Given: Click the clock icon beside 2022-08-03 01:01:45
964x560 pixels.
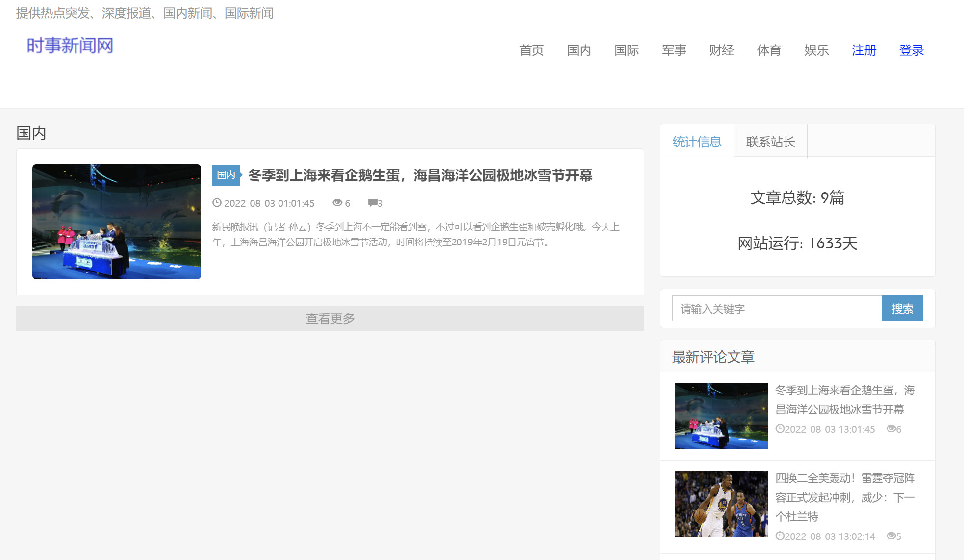Looking at the screenshot, I should (217, 203).
